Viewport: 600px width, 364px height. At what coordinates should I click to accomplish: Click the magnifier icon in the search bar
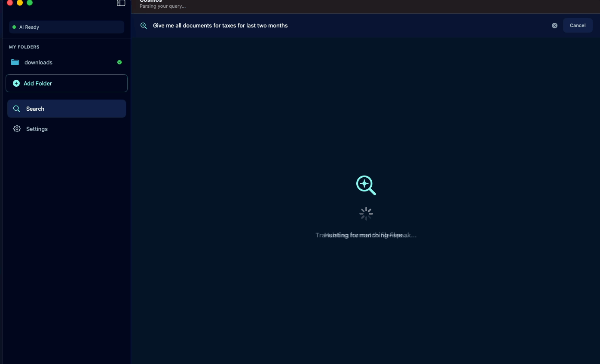point(144,25)
